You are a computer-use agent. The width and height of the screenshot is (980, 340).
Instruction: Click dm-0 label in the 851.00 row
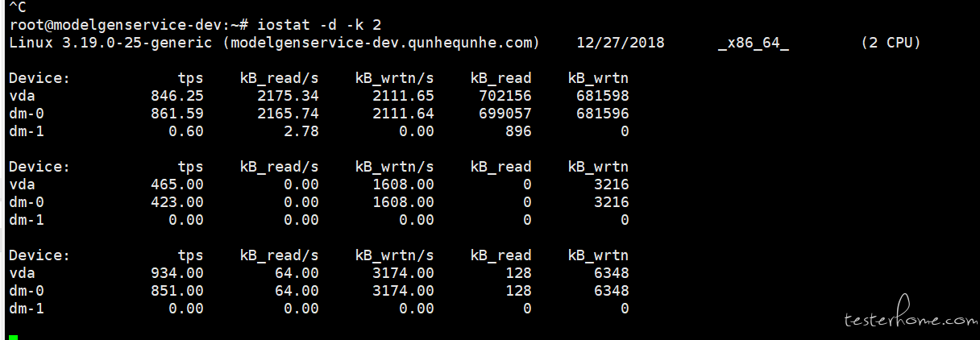[x=27, y=291]
